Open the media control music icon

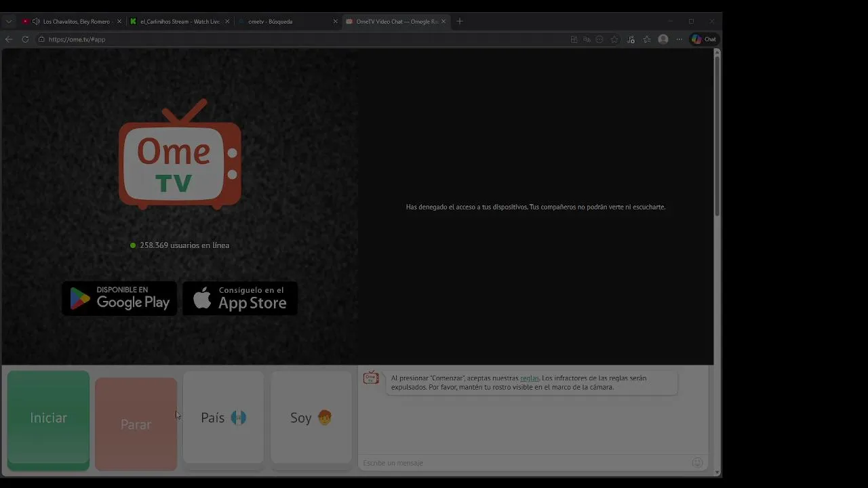click(631, 39)
